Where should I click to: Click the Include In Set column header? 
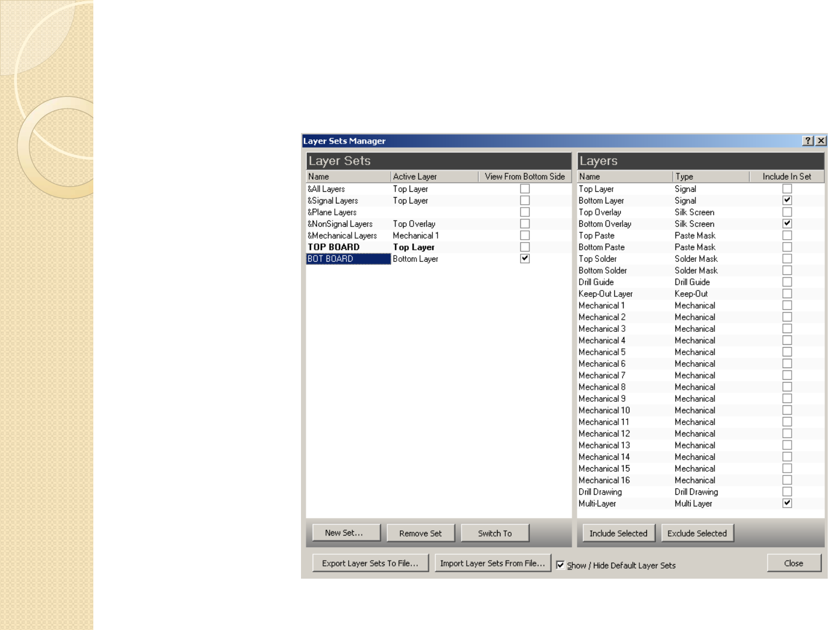[x=787, y=177]
